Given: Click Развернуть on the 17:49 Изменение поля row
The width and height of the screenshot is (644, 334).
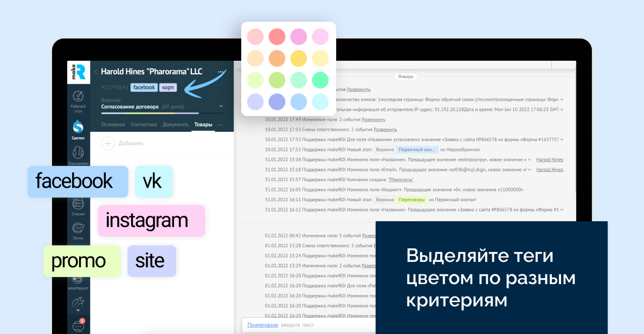Looking at the screenshot, I should click(373, 119).
